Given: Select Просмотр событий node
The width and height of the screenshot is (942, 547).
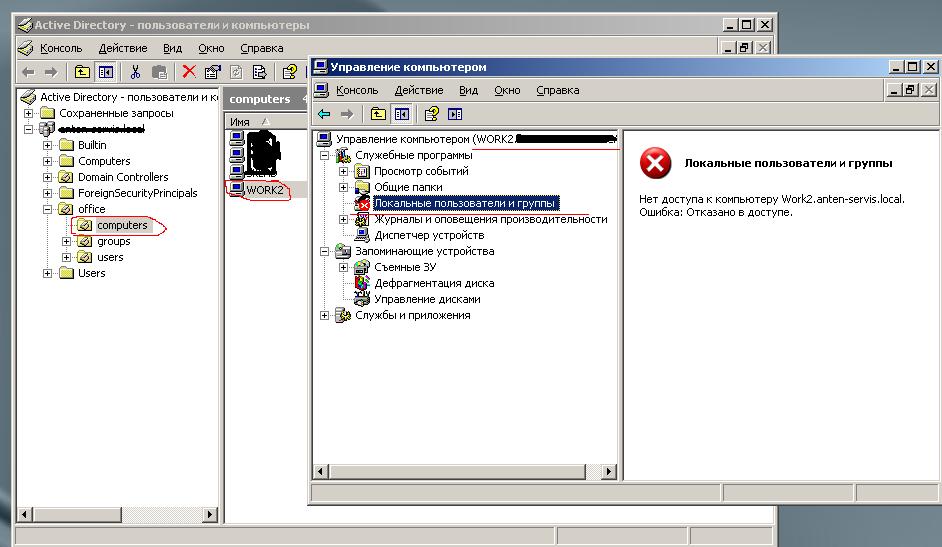Looking at the screenshot, I should pyautogui.click(x=421, y=171).
